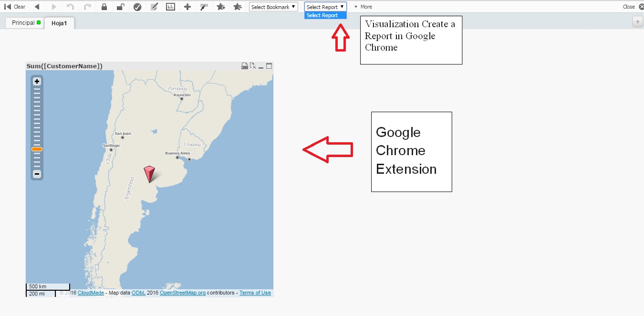This screenshot has height=316, width=644.
Task: Switch to the Hoja1 tab
Action: 59,22
